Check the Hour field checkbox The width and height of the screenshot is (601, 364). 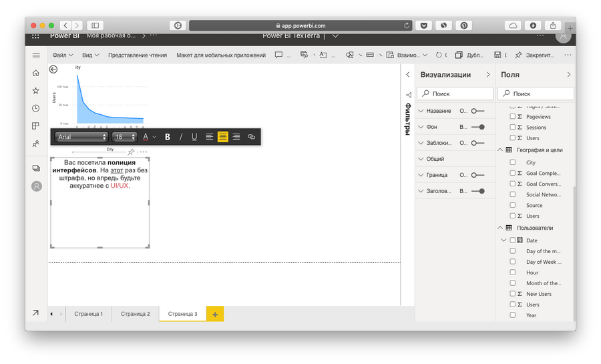tap(512, 272)
